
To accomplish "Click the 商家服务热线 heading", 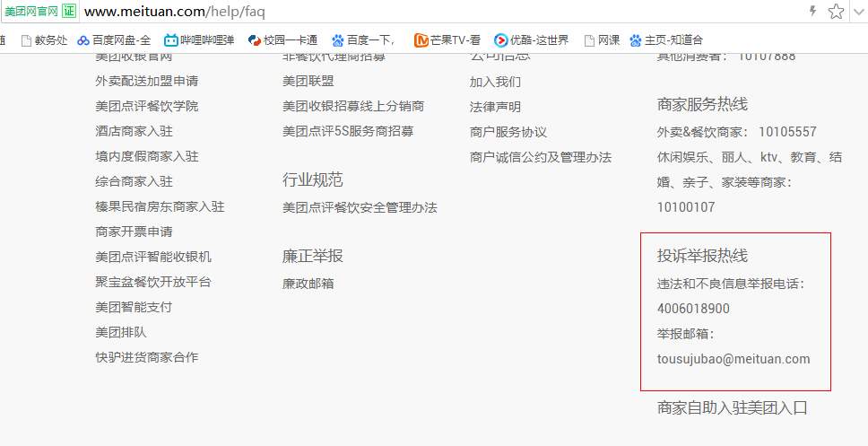I will [702, 104].
